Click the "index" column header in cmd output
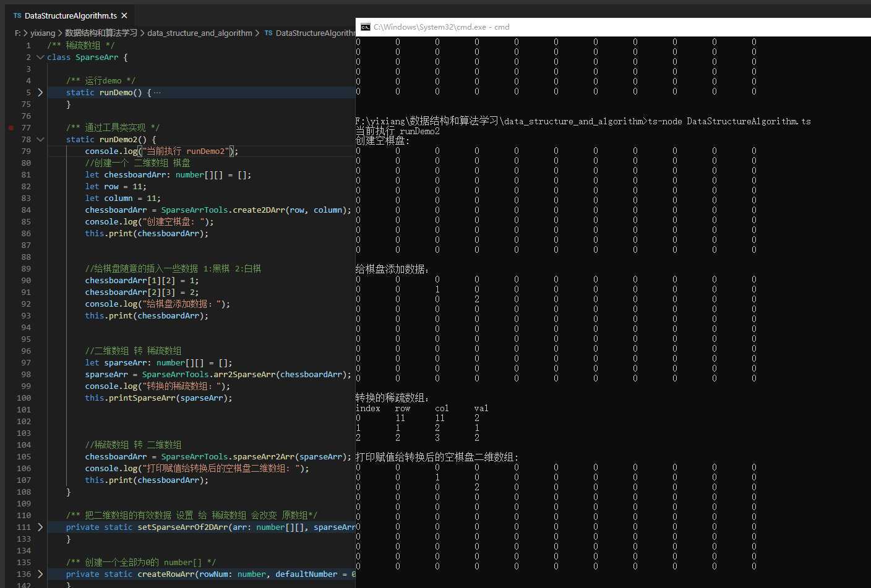Image resolution: width=871 pixels, height=588 pixels. (x=368, y=408)
